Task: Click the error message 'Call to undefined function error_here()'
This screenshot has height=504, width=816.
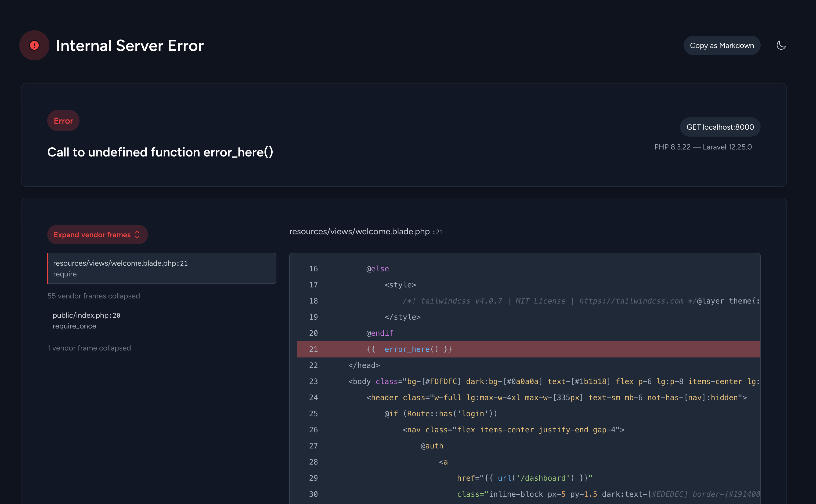Action: point(160,152)
